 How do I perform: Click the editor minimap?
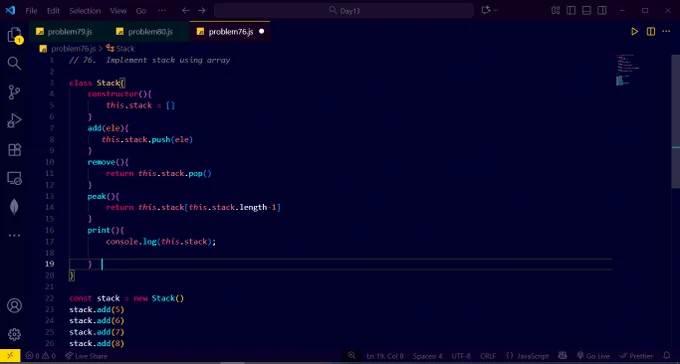click(x=628, y=70)
